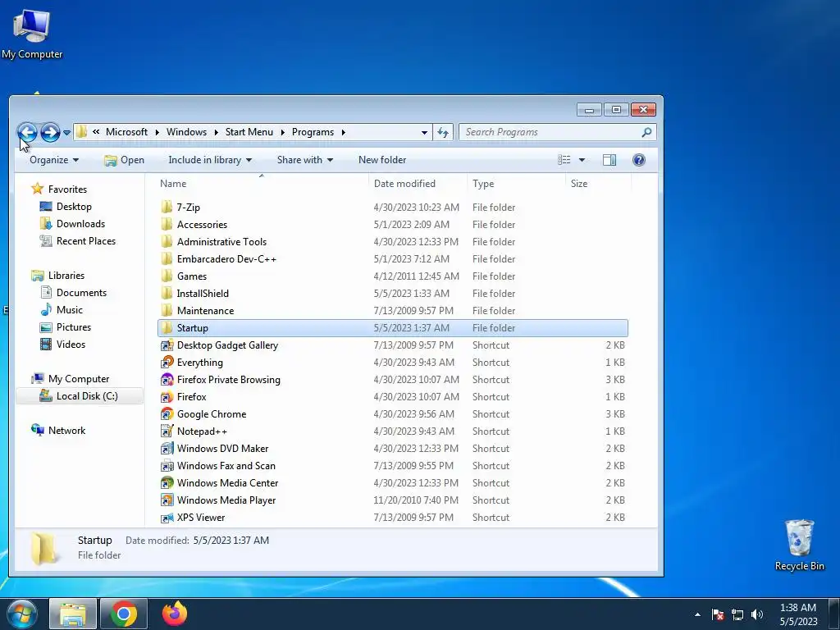Click the blue Help icon
This screenshot has width=840, height=630.
pyautogui.click(x=638, y=160)
